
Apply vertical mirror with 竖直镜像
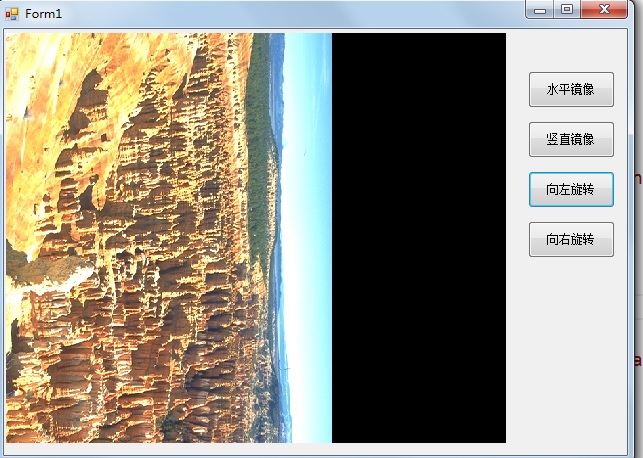[571, 139]
